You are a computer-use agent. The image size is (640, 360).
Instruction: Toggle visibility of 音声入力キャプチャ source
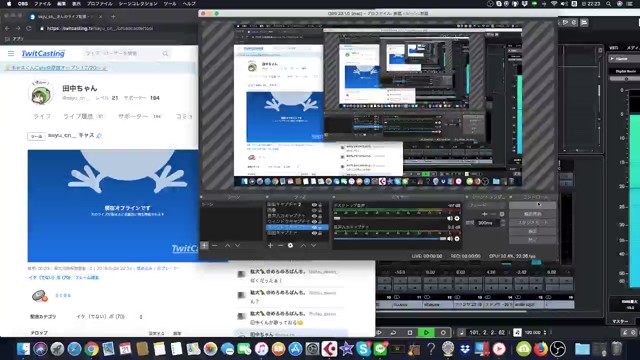(x=314, y=216)
